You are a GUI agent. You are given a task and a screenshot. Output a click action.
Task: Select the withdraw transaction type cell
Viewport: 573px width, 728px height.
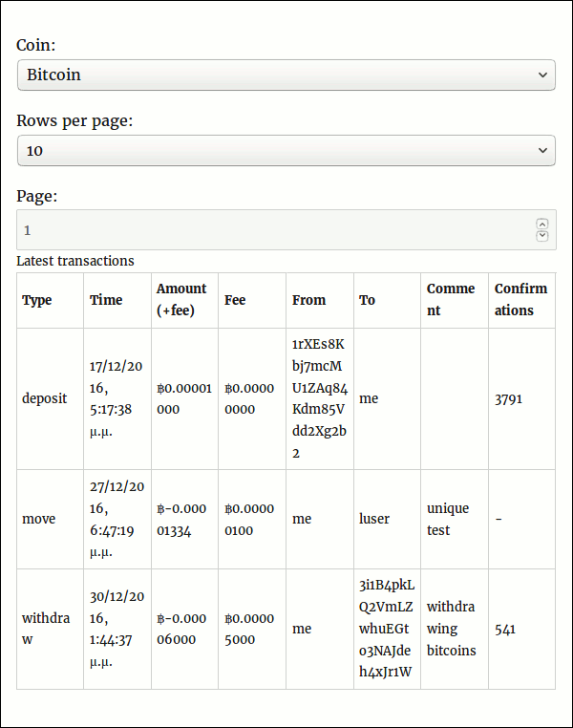click(x=46, y=629)
